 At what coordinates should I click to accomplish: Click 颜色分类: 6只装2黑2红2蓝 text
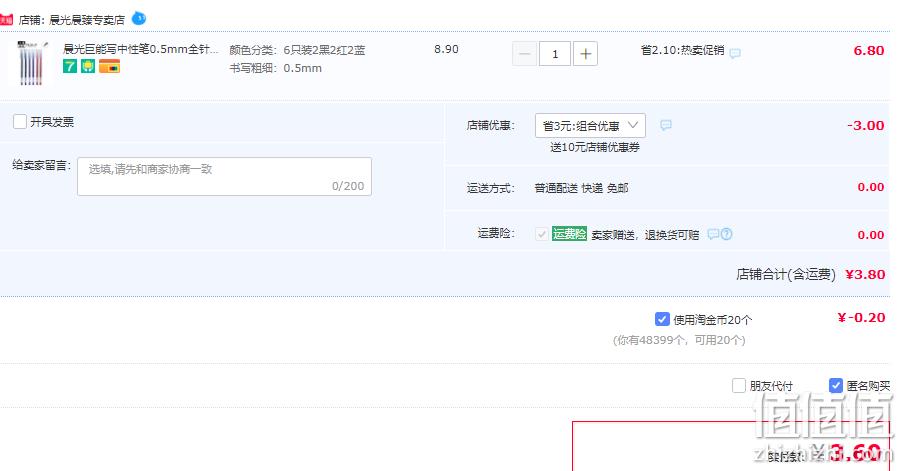297,50
